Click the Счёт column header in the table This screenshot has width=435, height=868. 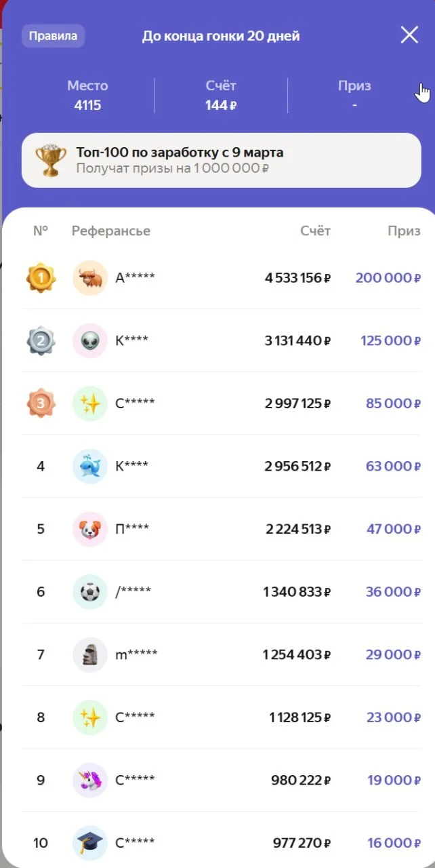point(315,231)
